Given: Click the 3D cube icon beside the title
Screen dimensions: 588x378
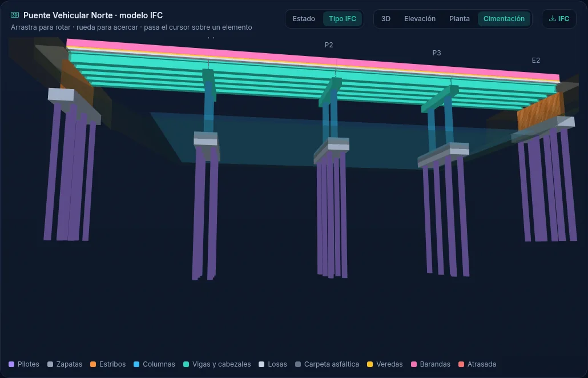Looking at the screenshot, I should 15,15.
